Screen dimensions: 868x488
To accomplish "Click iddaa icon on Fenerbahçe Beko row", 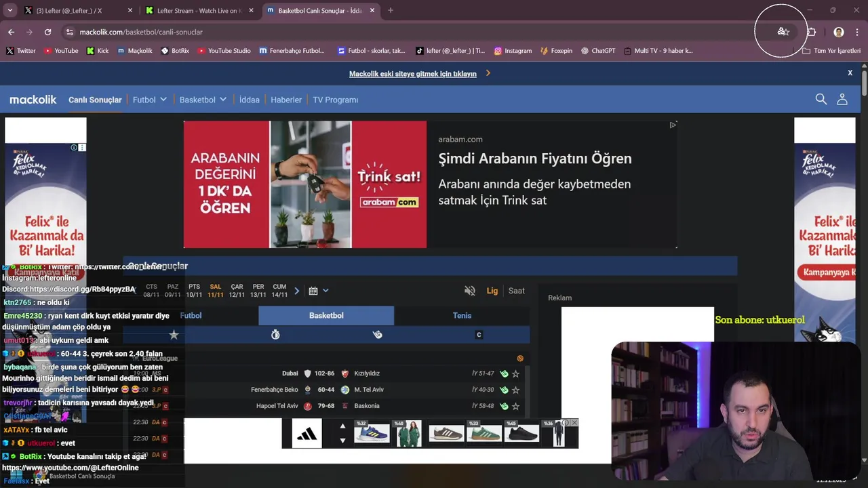I will [504, 390].
